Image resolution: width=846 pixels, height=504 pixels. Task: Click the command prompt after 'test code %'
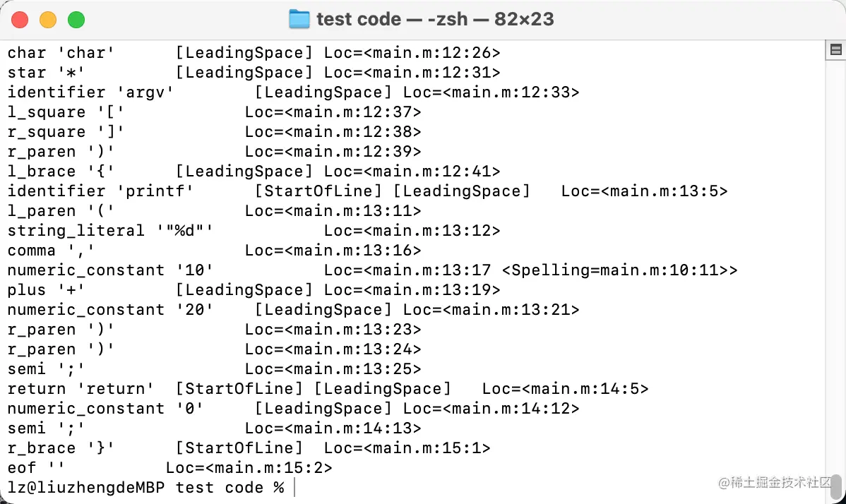click(294, 487)
